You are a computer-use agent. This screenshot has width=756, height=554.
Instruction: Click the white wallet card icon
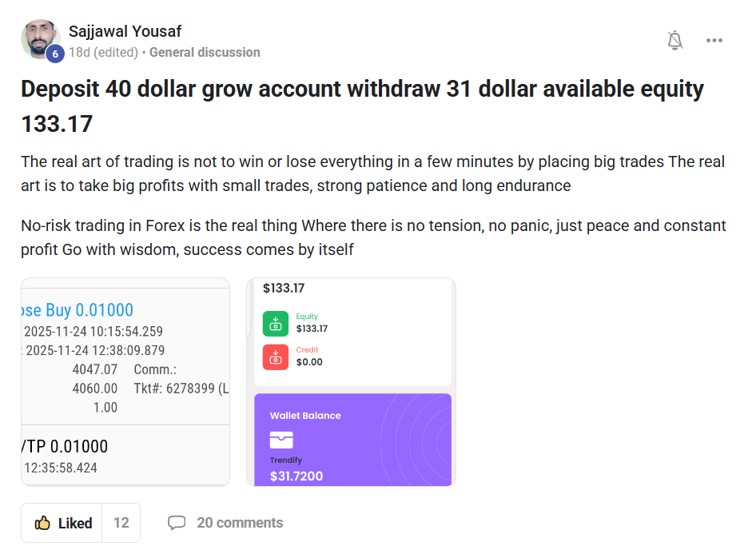pos(281,440)
